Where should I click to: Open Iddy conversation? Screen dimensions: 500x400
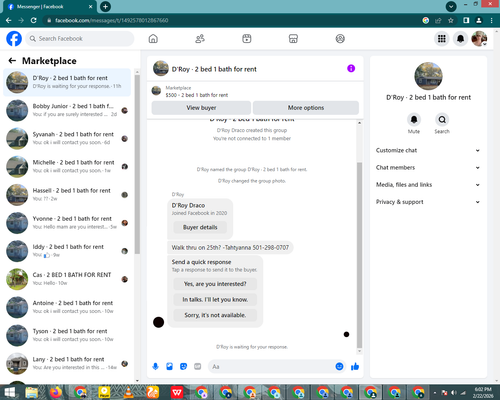point(67,251)
